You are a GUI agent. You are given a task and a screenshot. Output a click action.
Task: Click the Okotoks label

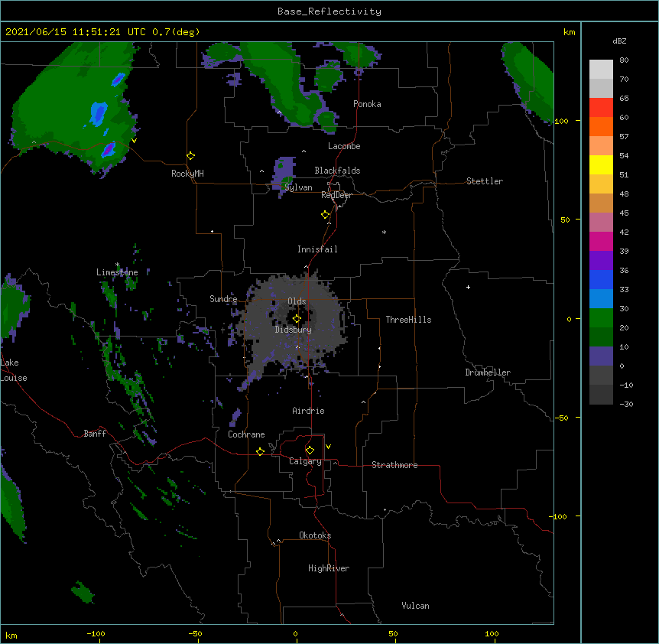315,535
